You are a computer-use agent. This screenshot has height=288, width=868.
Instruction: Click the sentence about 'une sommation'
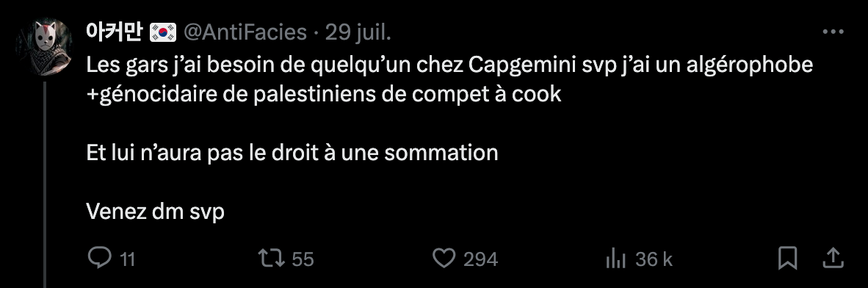[292, 153]
